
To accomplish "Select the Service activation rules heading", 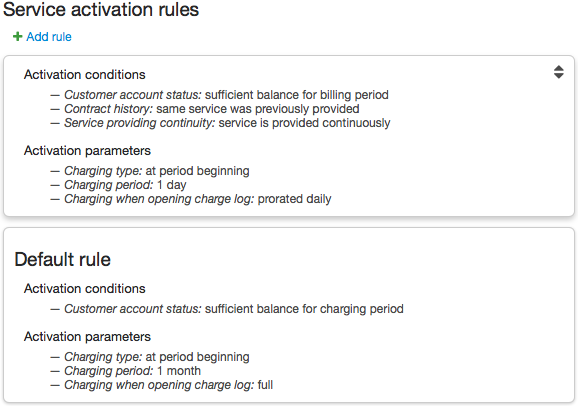I will pyautogui.click(x=101, y=9).
